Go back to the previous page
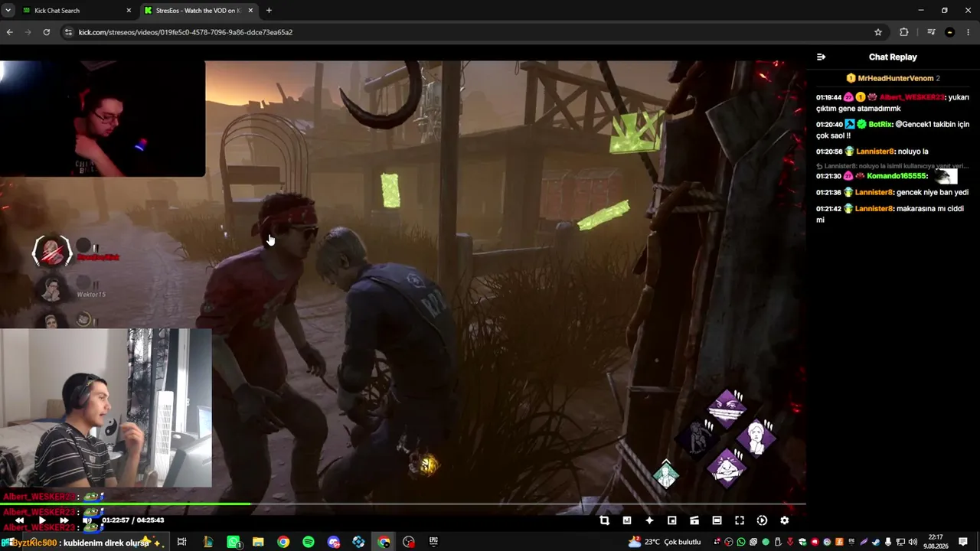This screenshot has width=980, height=551. 9,32
